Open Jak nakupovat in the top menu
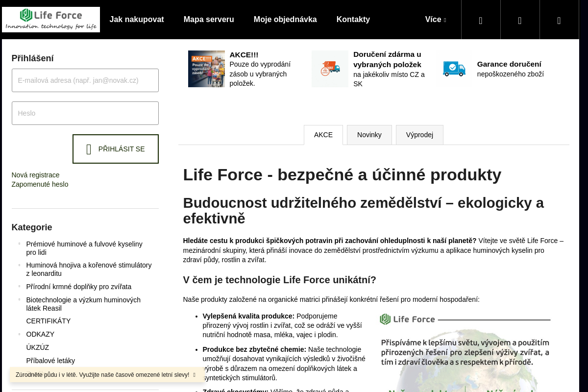The width and height of the screenshot is (588, 392). [x=137, y=20]
